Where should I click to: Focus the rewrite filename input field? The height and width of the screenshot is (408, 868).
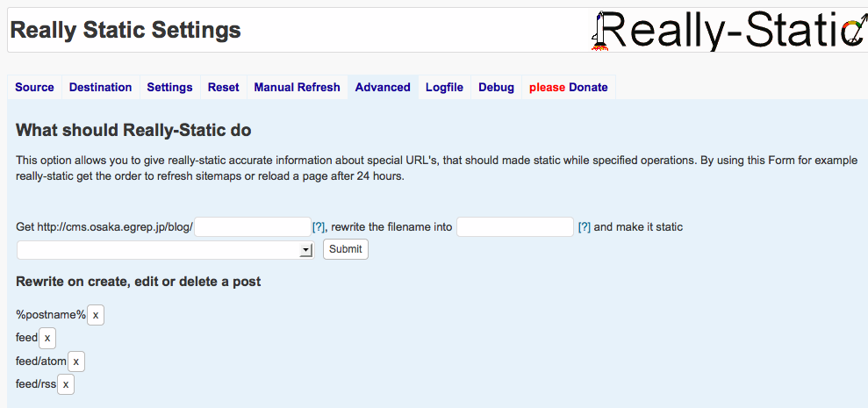click(515, 227)
